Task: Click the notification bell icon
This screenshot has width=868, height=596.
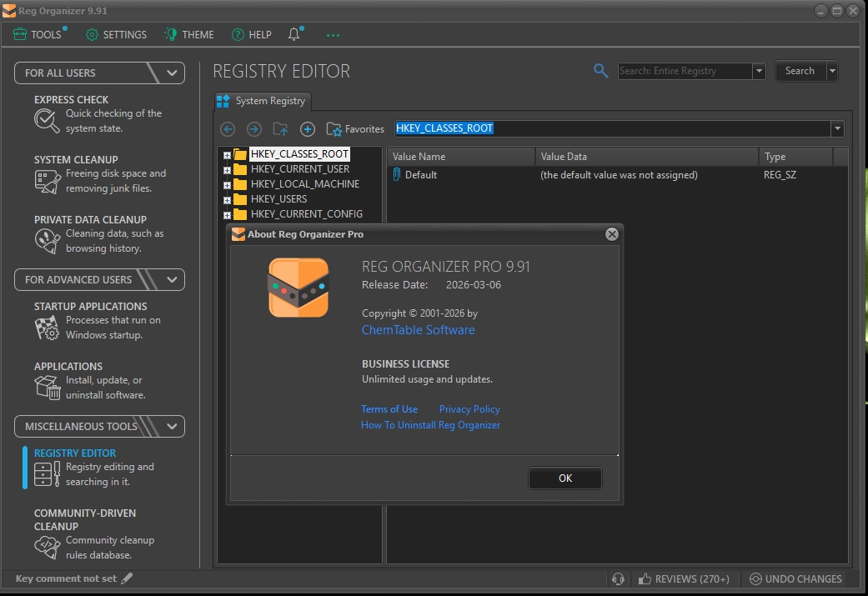Action: [294, 34]
